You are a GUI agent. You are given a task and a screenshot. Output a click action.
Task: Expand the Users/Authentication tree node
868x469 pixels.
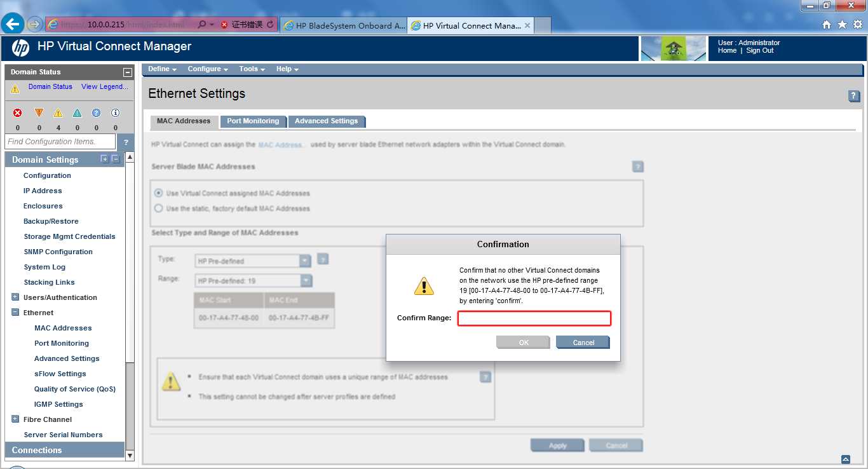point(15,297)
